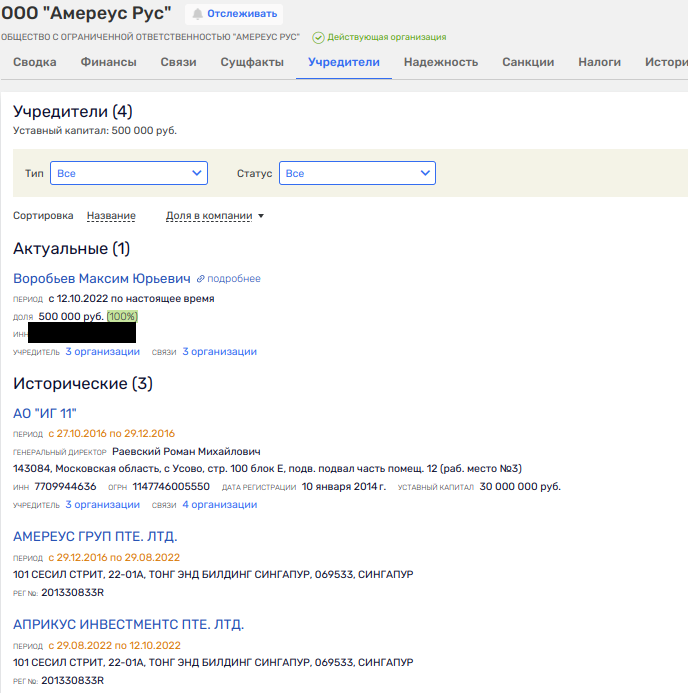Go to the Сущфакты tab

click(x=252, y=62)
